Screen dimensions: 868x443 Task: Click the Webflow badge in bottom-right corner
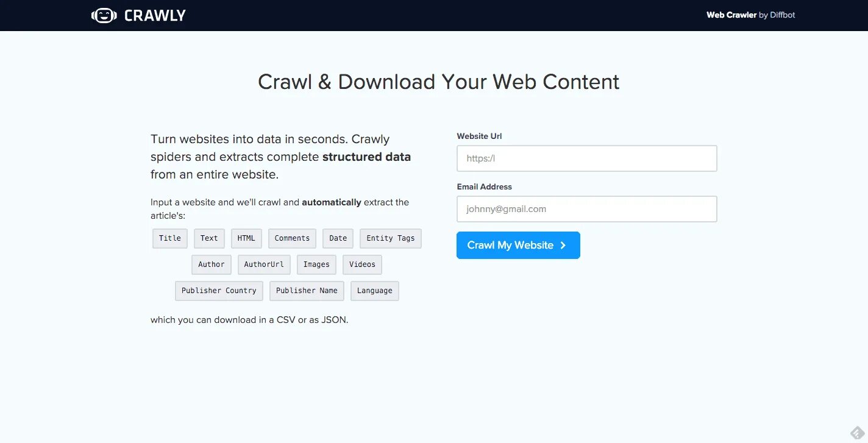[858, 433]
